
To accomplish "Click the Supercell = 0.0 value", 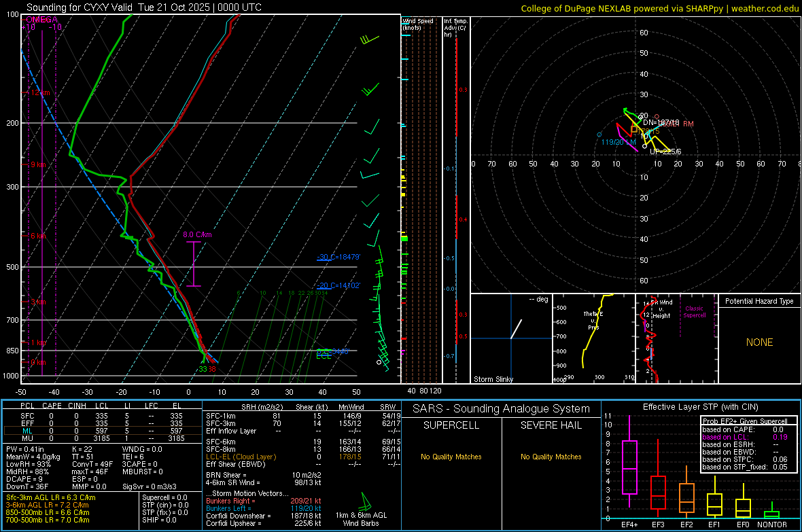I will [x=164, y=497].
